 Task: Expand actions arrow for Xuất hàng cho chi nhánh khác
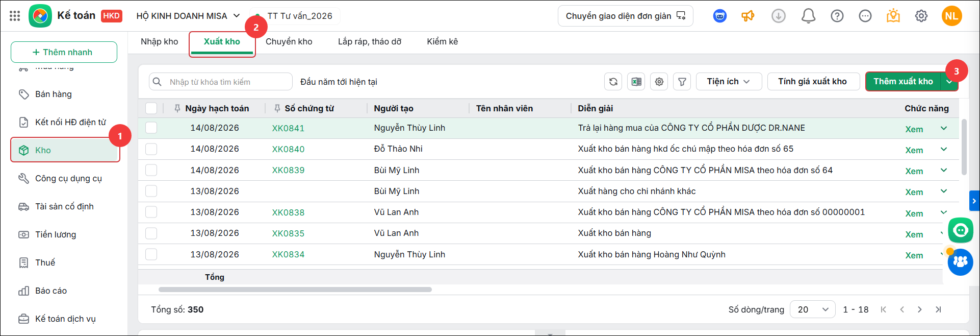click(x=944, y=191)
